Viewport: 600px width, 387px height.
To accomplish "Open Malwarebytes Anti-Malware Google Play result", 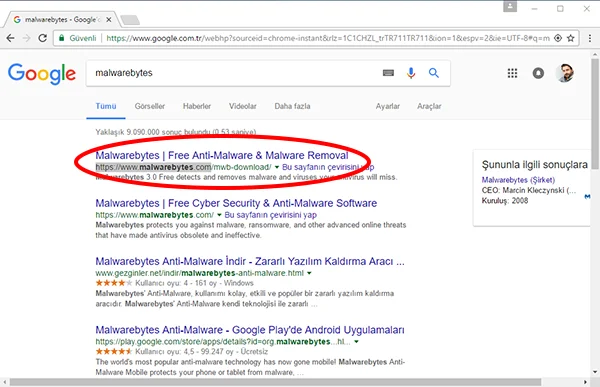I will point(250,330).
